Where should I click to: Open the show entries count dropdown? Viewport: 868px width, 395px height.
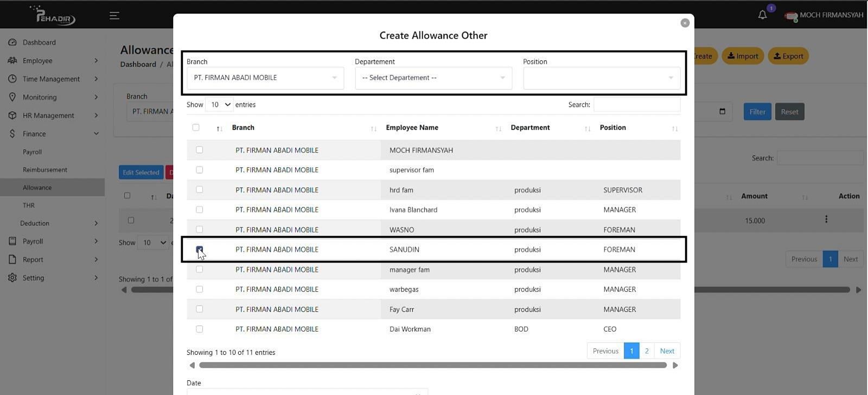click(x=220, y=105)
